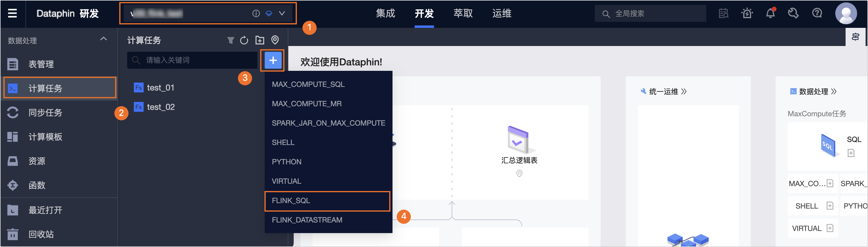This screenshot has width=868, height=247.
Task: Add a VIRTUAL task via its plus icon
Action: point(830,228)
